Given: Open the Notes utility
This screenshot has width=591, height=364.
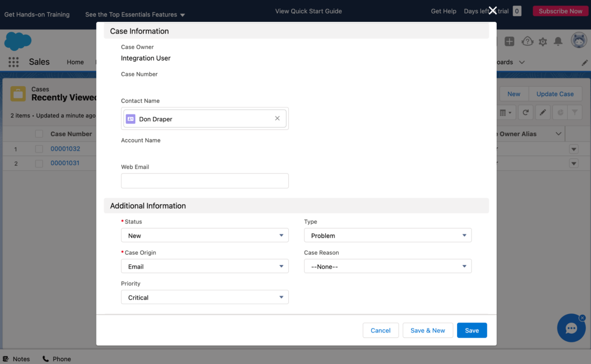Looking at the screenshot, I should (x=17, y=359).
